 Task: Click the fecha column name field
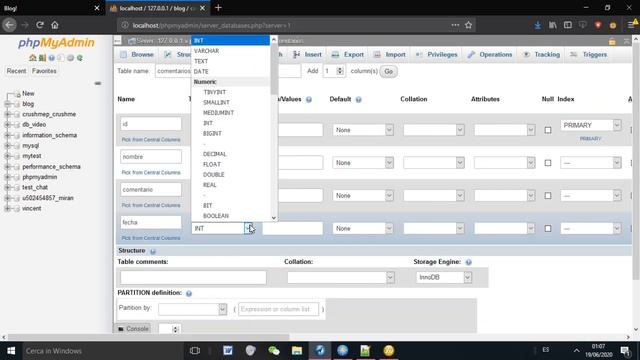pyautogui.click(x=151, y=222)
